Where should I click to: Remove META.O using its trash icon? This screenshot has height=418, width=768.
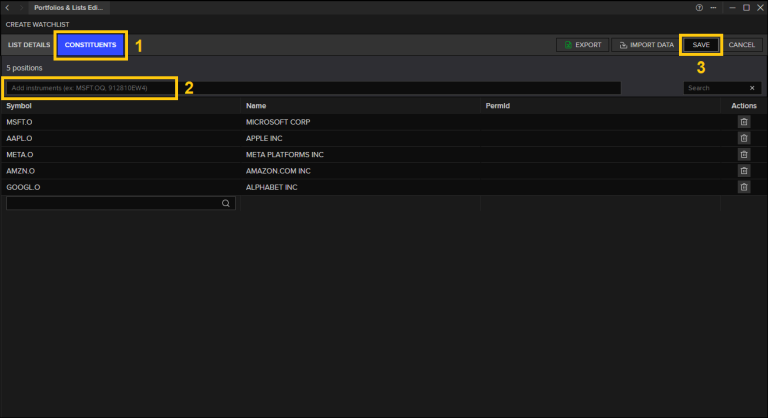[x=744, y=154]
